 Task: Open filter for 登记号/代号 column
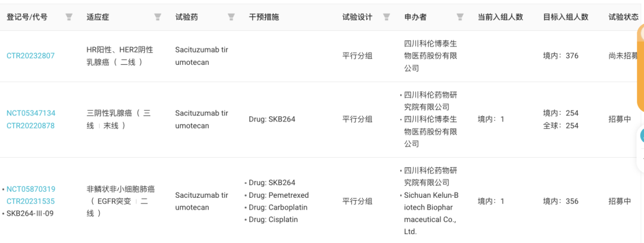click(69, 17)
